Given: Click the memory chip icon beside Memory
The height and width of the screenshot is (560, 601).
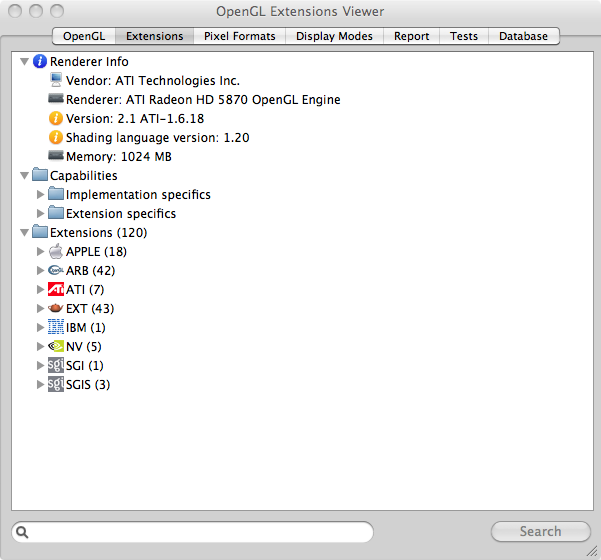Looking at the screenshot, I should tap(56, 156).
